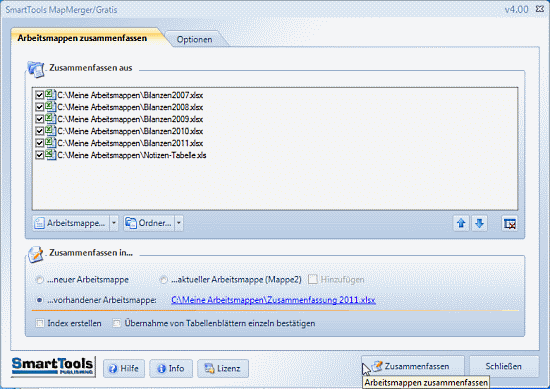Click Excel file icon for Bilanzen2007.xlsx
Screen dimensions: 550x389
(x=51, y=95)
